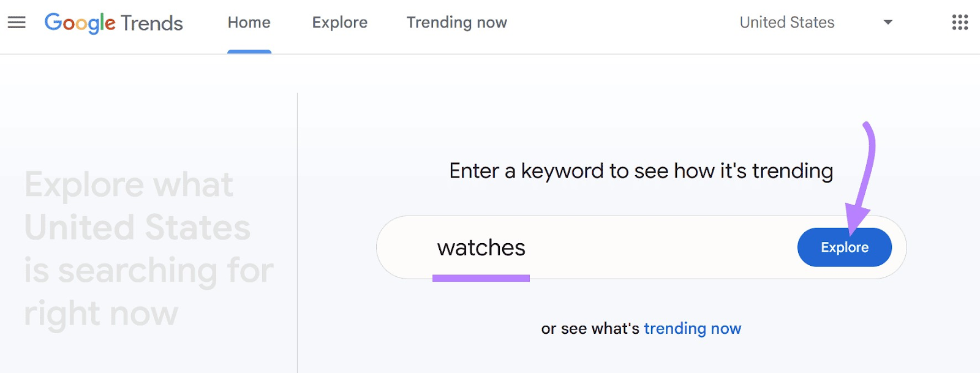
Task: Select the menu icon beside the logo
Action: click(x=17, y=22)
